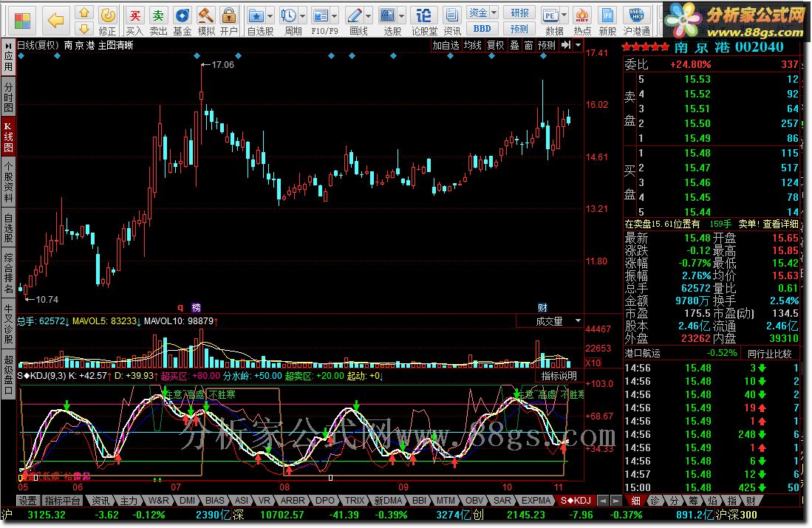The image size is (812, 528).
Task: Open the 热点 flame hot-spot icon
Action: pos(582,21)
